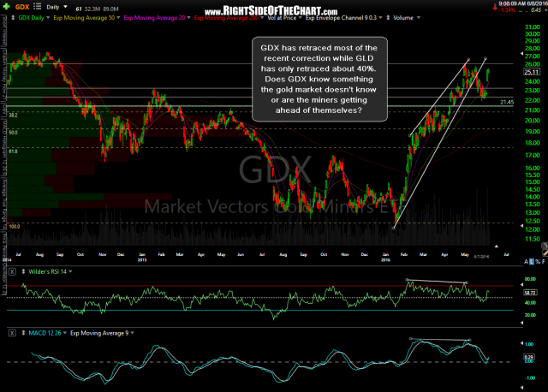The width and height of the screenshot is (548, 392).
Task: Click move-pane arrows left of Volume label
Action: click(388, 18)
